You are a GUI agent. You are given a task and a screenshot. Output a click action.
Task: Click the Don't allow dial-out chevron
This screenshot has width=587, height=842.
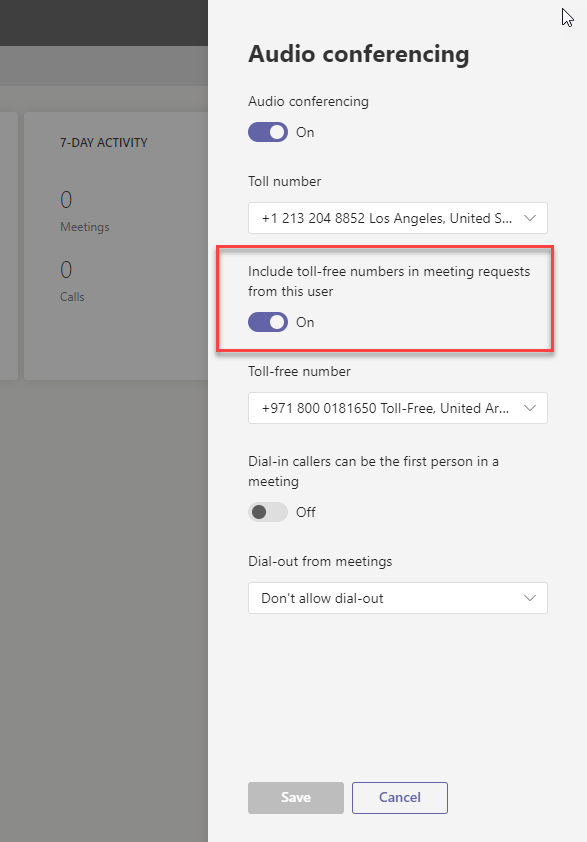[x=530, y=598]
